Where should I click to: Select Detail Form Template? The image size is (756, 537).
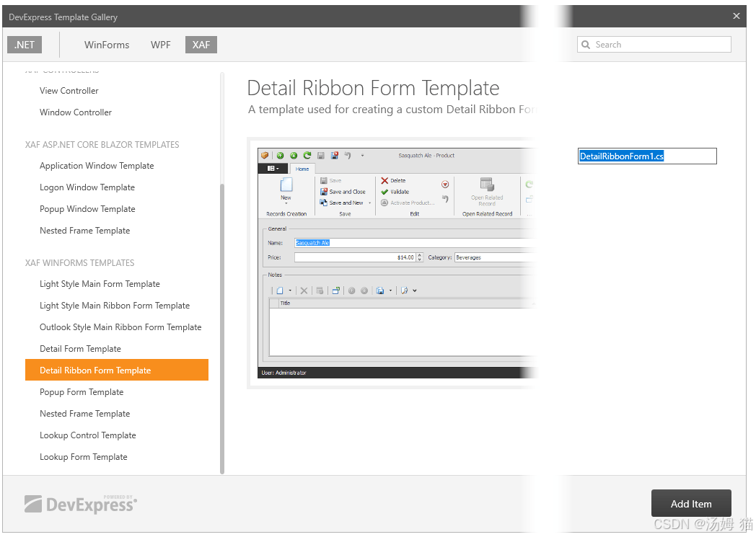[81, 349]
